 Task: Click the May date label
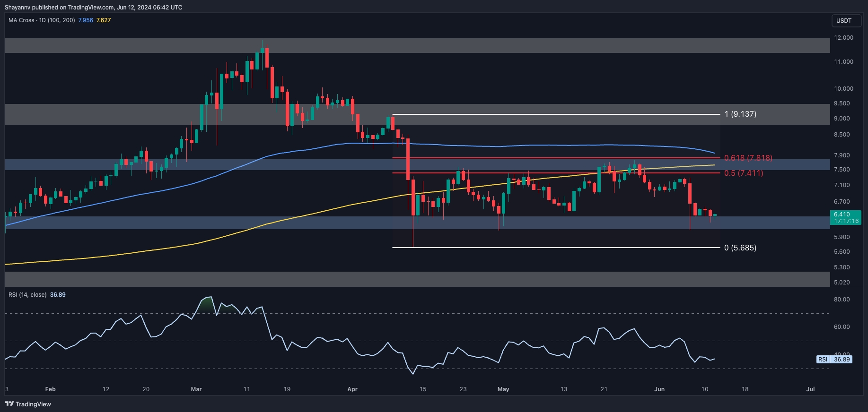tap(503, 389)
